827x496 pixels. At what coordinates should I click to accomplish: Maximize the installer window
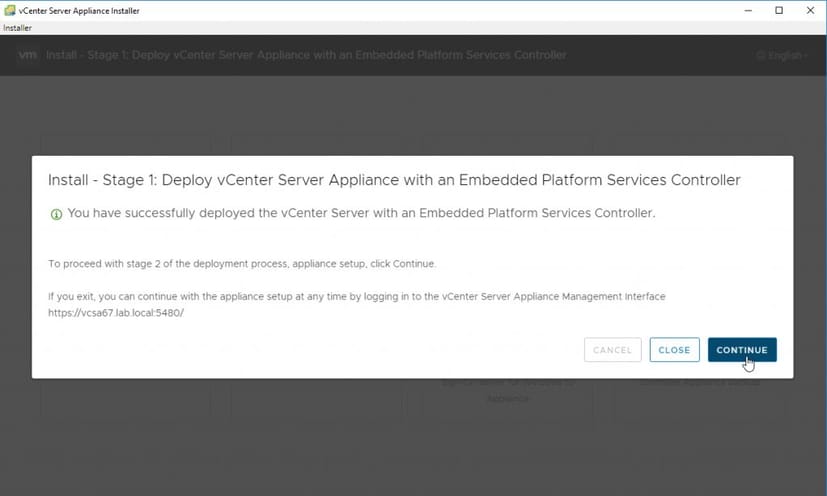pyautogui.click(x=779, y=10)
